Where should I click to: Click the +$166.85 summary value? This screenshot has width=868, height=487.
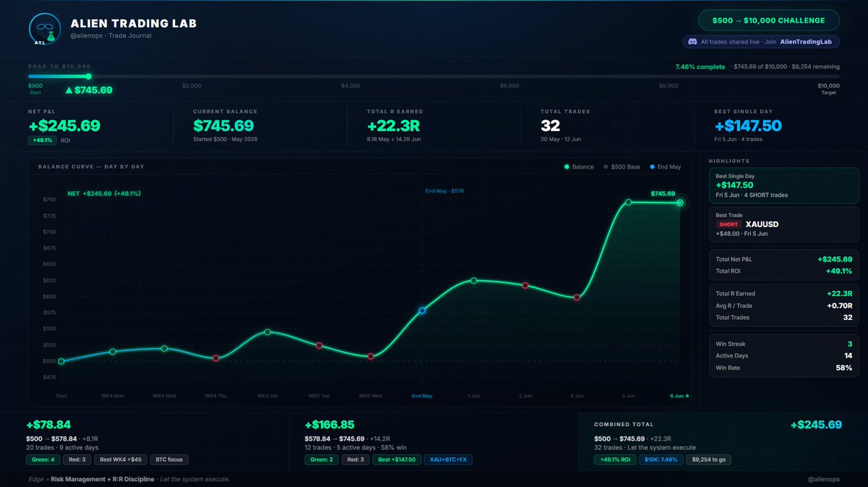pyautogui.click(x=329, y=425)
